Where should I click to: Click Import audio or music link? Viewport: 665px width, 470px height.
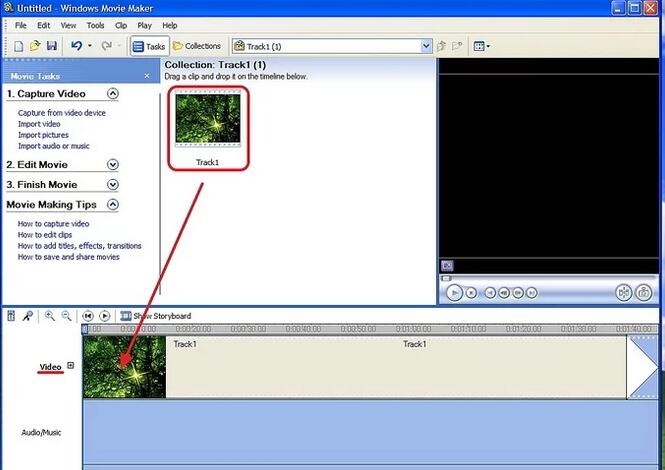tap(54, 146)
